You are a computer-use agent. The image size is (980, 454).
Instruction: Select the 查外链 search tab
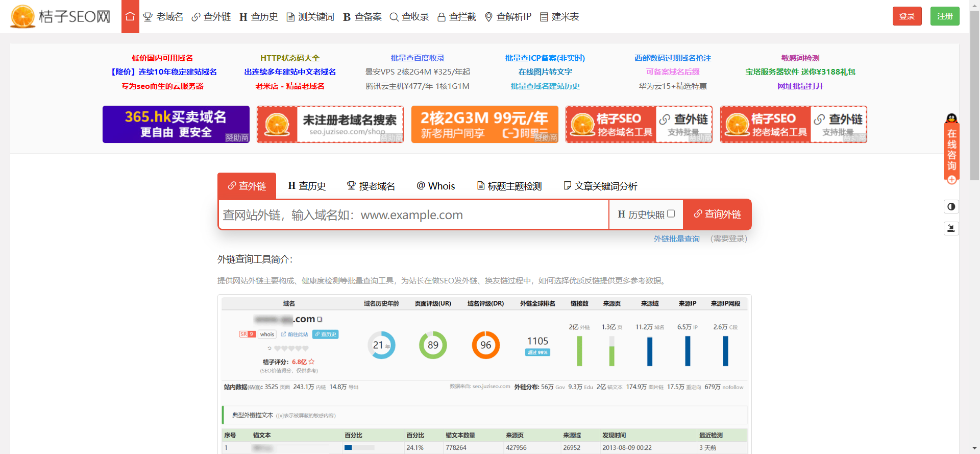tap(247, 186)
